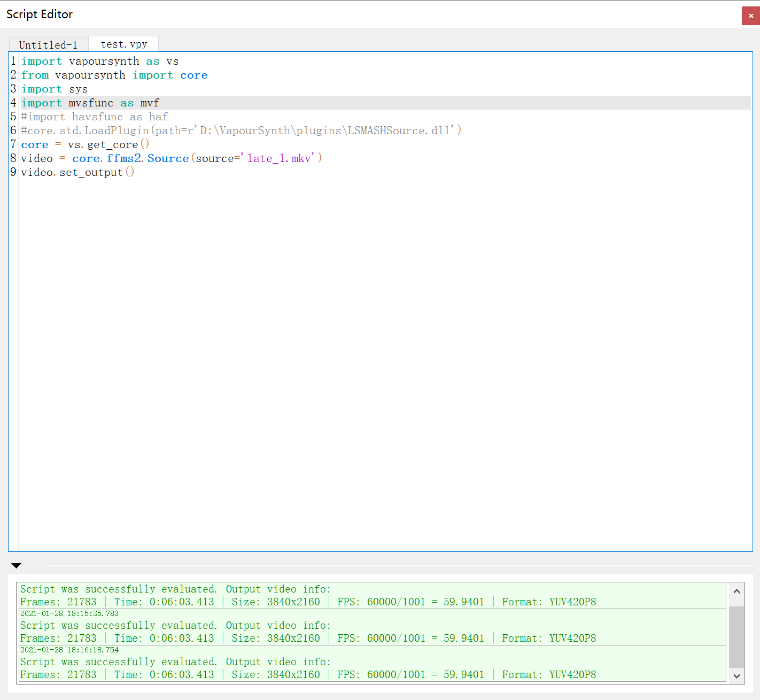The image size is (760, 700).
Task: Click the log scrollbar up arrow
Action: click(x=736, y=591)
